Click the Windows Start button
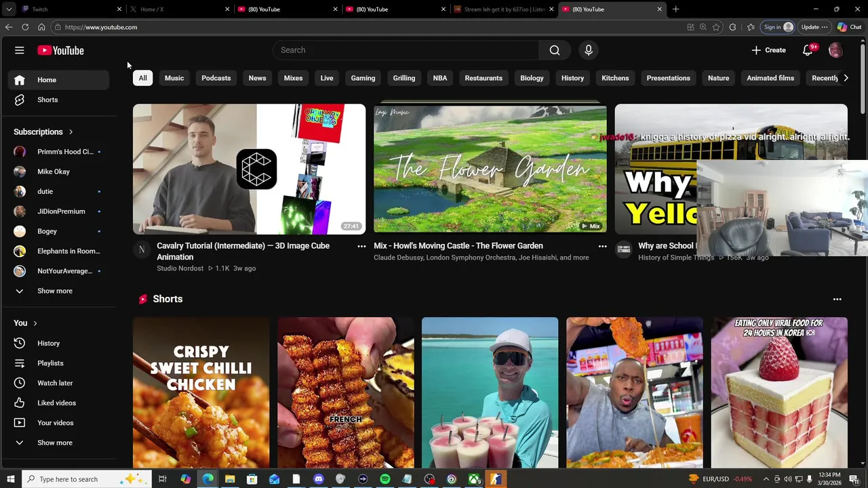This screenshot has width=868, height=488. (10, 479)
